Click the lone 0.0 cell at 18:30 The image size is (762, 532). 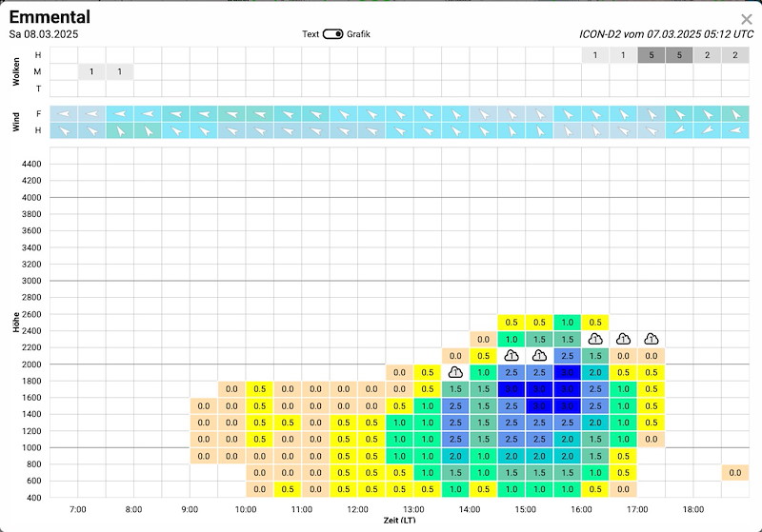click(x=735, y=472)
